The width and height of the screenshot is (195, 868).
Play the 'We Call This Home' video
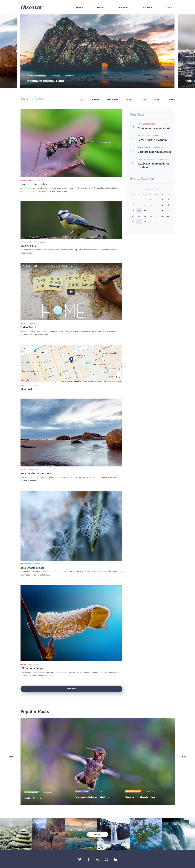tap(71, 291)
